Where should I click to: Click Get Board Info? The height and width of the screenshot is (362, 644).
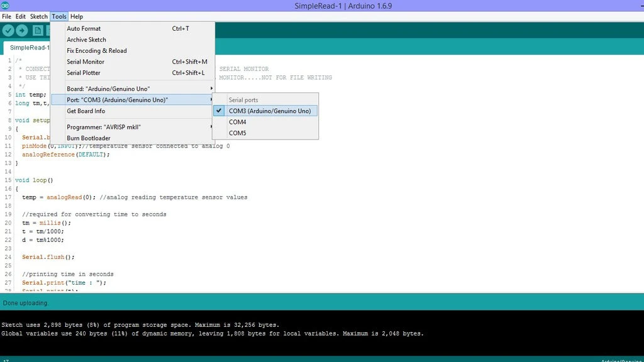click(86, 111)
